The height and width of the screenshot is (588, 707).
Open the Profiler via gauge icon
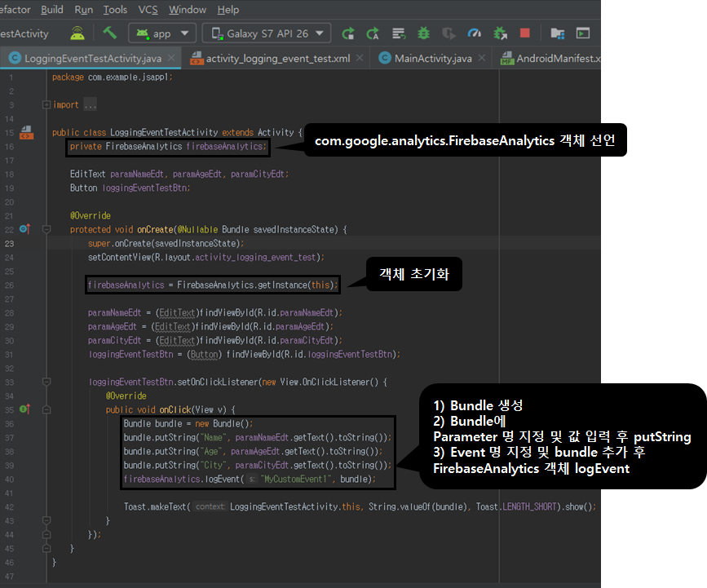475,33
